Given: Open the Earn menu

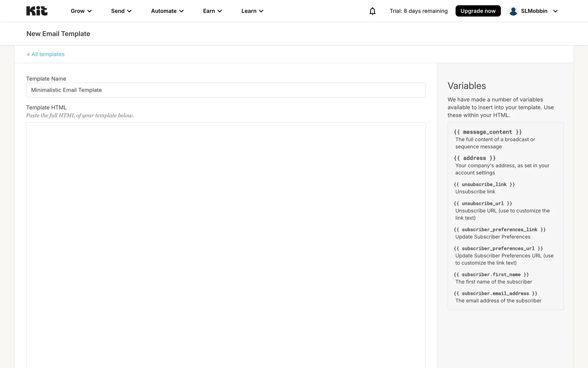Looking at the screenshot, I should point(212,11).
